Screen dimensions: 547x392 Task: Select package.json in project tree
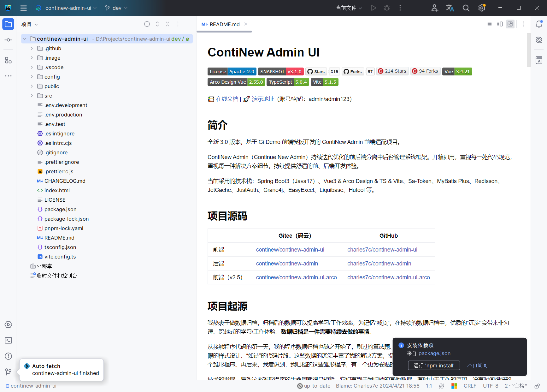point(60,209)
